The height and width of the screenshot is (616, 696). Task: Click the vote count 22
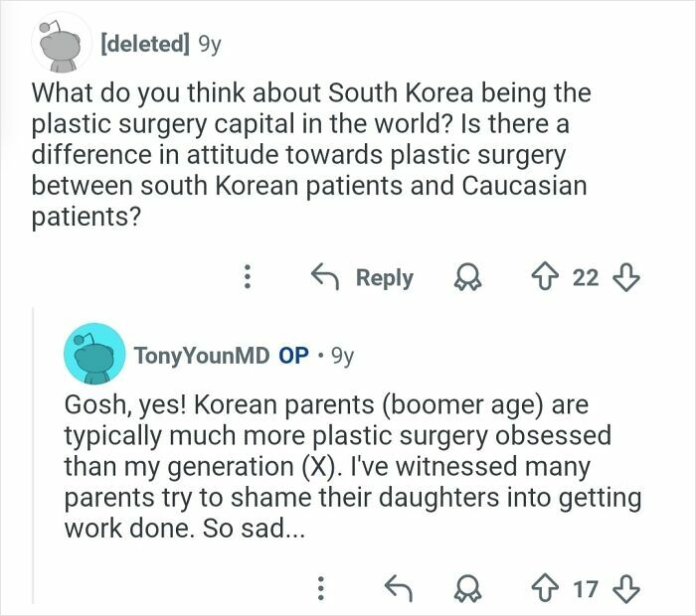(586, 277)
